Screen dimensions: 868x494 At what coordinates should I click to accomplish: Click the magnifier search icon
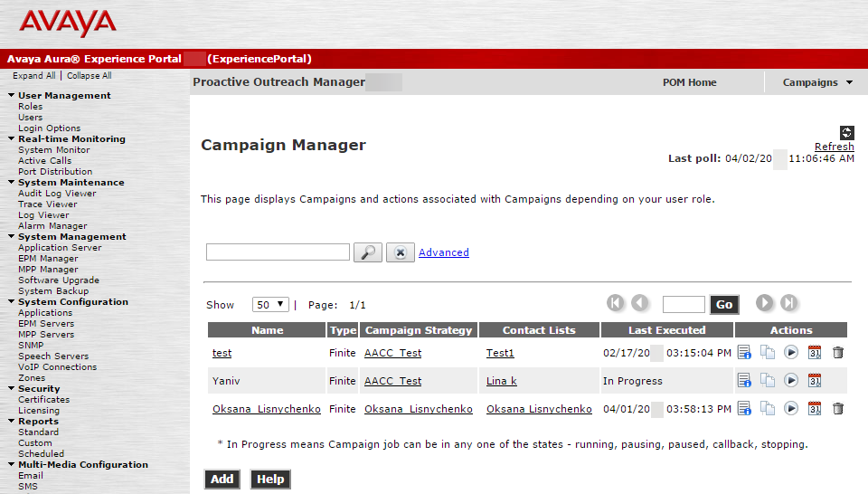(368, 252)
